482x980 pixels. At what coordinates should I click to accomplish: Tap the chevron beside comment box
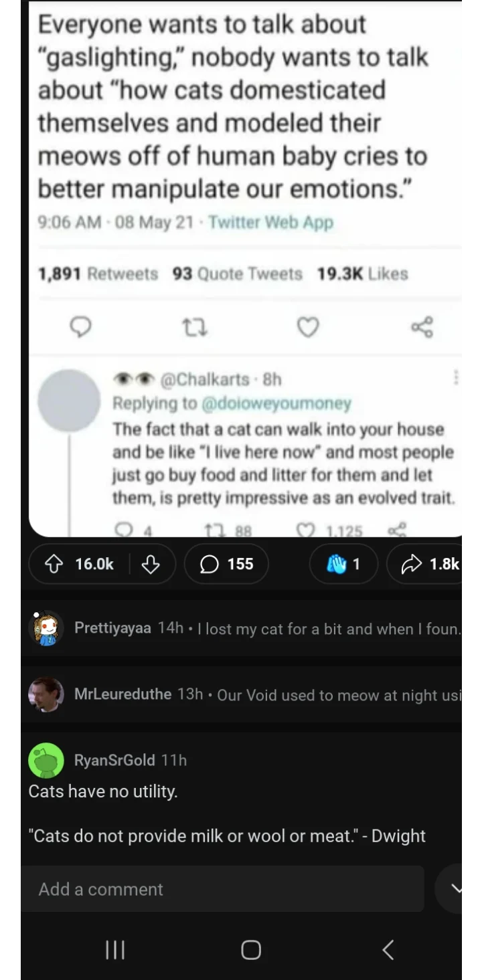pyautogui.click(x=457, y=889)
